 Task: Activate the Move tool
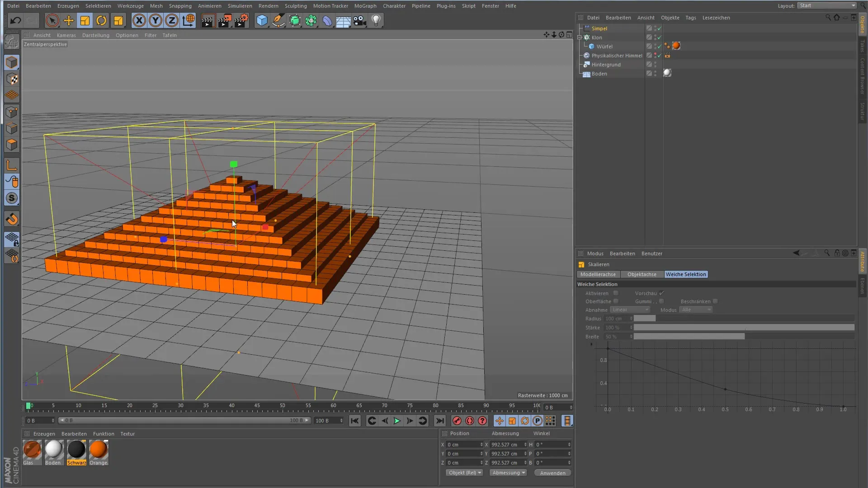click(68, 20)
